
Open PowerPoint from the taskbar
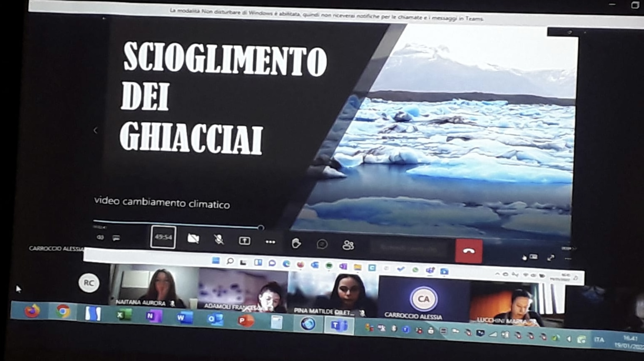(x=246, y=321)
